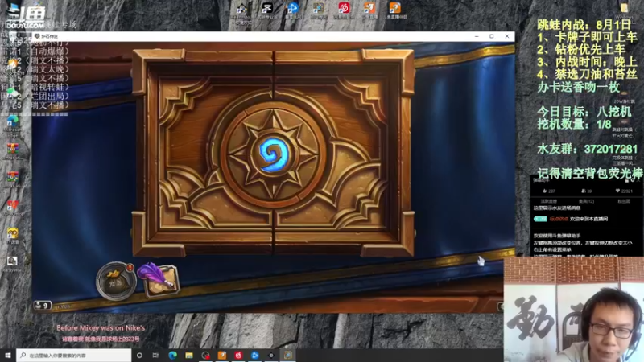This screenshot has height=362, width=644.
Task: Focus the Windows taskbar search box
Action: (x=74, y=355)
